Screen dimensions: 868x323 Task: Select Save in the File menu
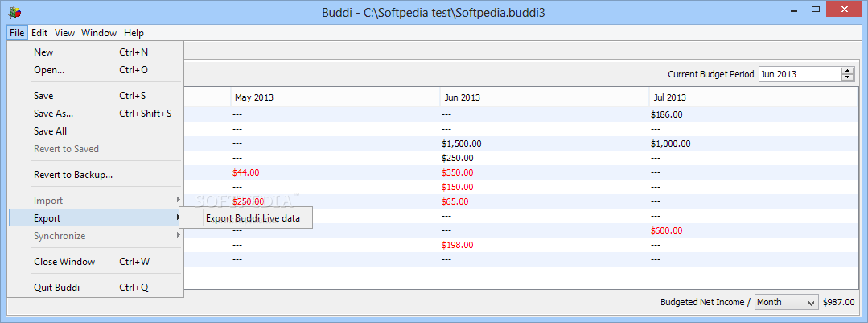[96, 95]
